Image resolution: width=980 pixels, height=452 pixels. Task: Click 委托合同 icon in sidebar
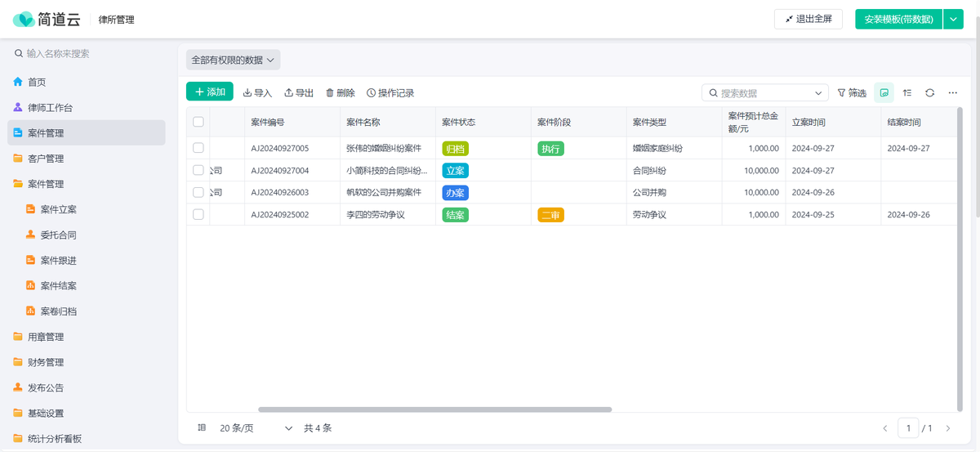31,235
